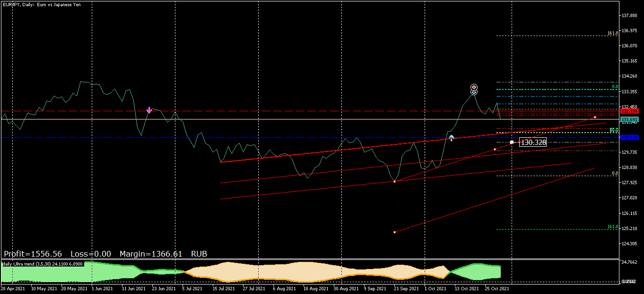The width and height of the screenshot is (644, 294).
Task: Select the trendline's end anchor point near 131.691
Action: click(x=595, y=117)
